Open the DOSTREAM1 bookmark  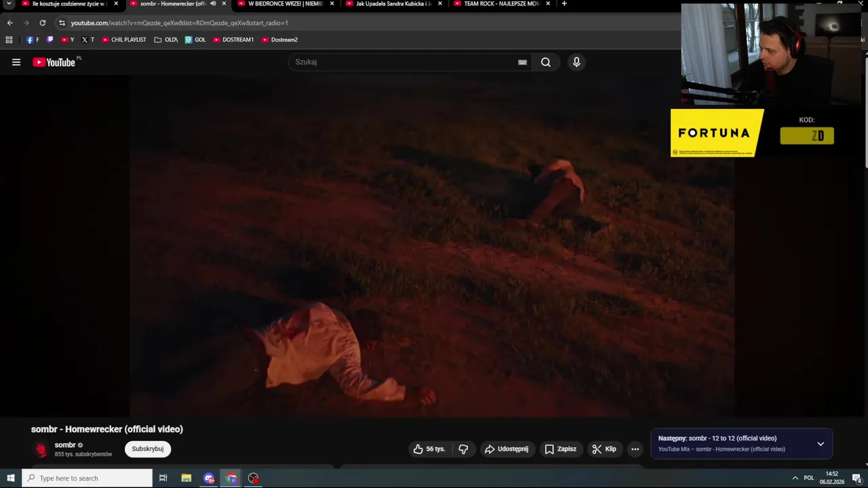[x=233, y=39]
